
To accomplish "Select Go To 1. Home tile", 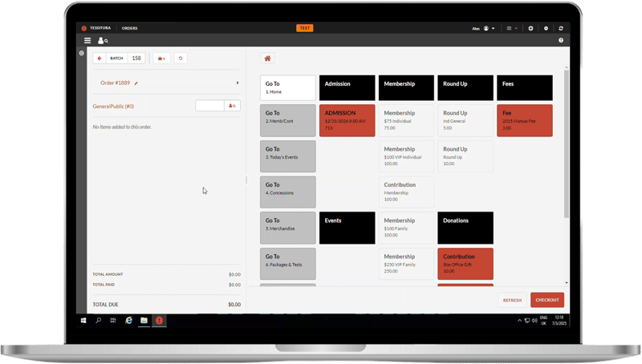I will click(x=288, y=87).
